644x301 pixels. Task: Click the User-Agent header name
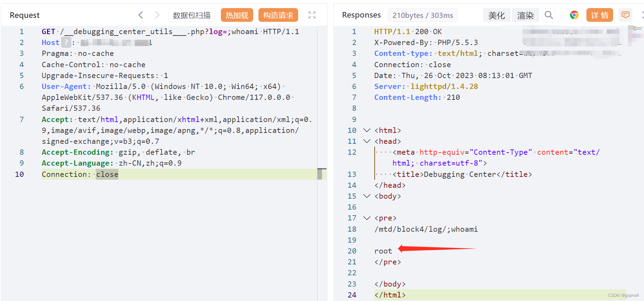[66, 87]
